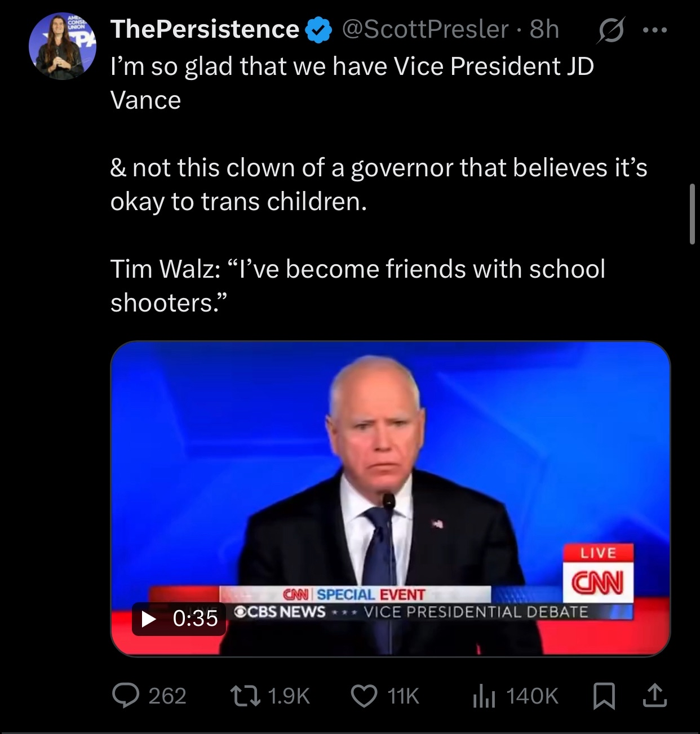This screenshot has height=734, width=700.
Task: Open the Grok explain-post icon
Action: [609, 30]
